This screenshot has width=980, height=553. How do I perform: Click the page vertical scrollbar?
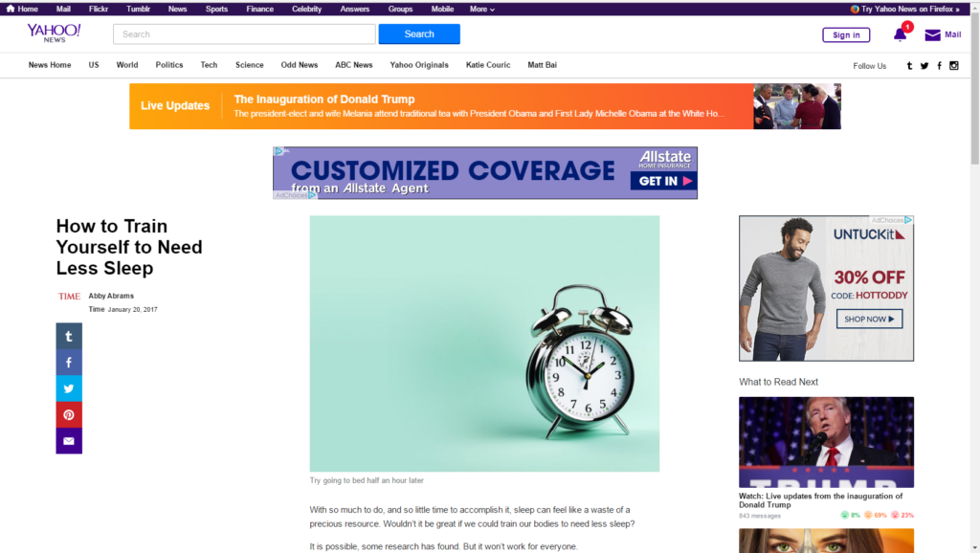click(974, 276)
